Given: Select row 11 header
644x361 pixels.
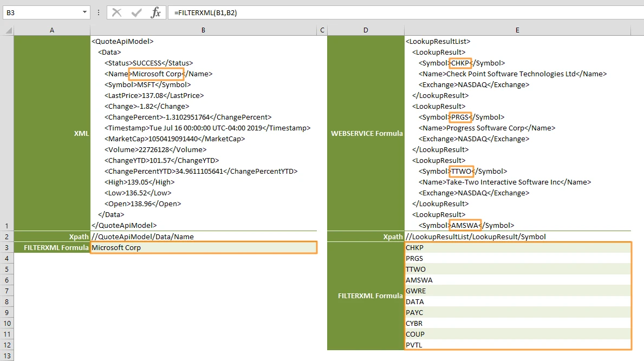Looking at the screenshot, I should click(7, 334).
